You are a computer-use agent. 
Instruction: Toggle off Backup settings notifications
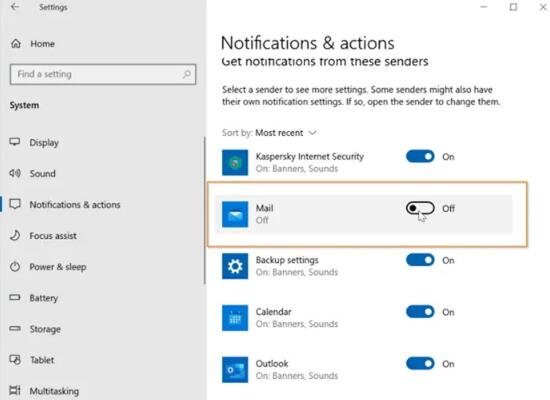click(x=420, y=260)
